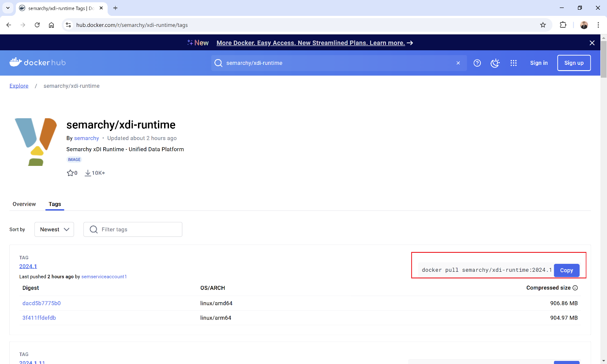The width and height of the screenshot is (607, 364).
Task: Switch to the Overview tab
Action: point(24,204)
